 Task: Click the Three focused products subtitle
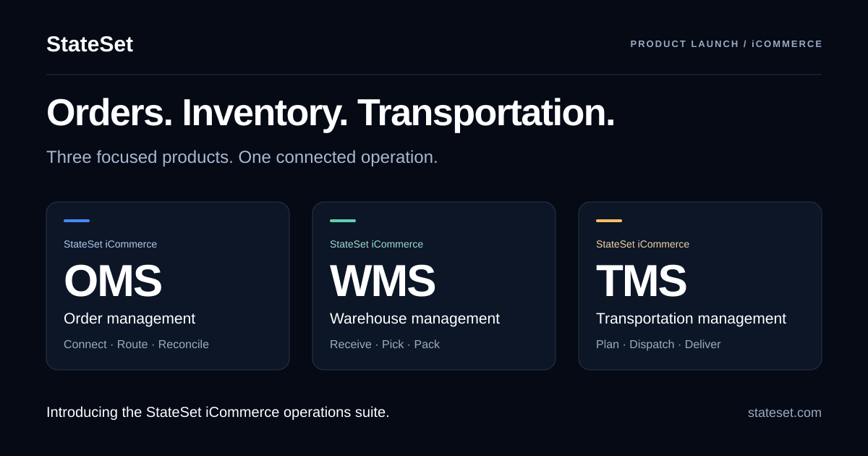click(x=242, y=157)
